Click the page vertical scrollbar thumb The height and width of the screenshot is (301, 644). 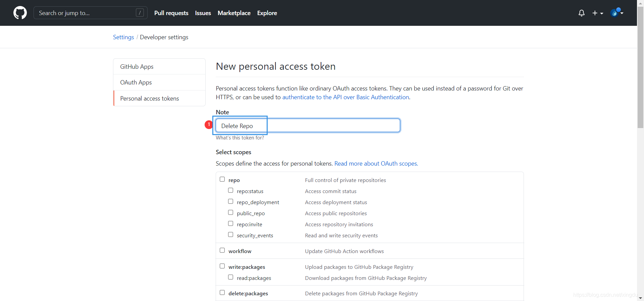click(640, 67)
